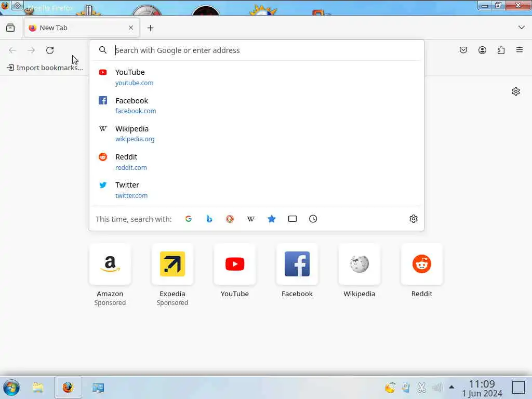532x399 pixels.
Task: Search this time with Google
Action: point(189,219)
